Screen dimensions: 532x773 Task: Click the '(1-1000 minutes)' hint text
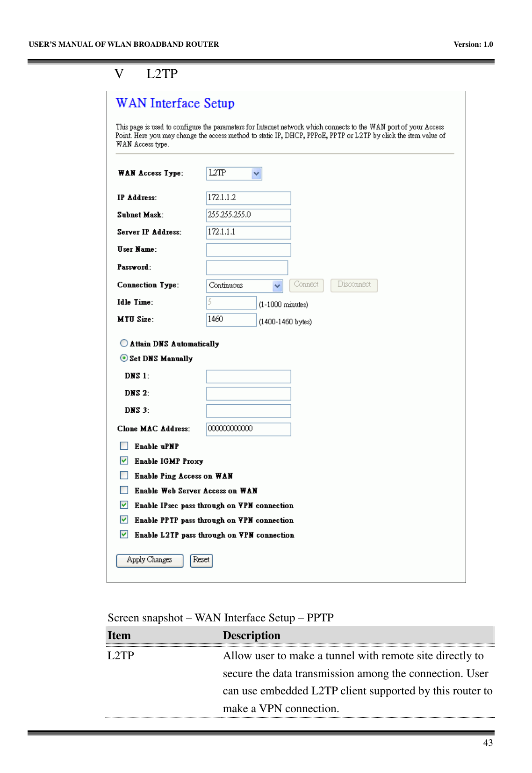click(x=283, y=305)
